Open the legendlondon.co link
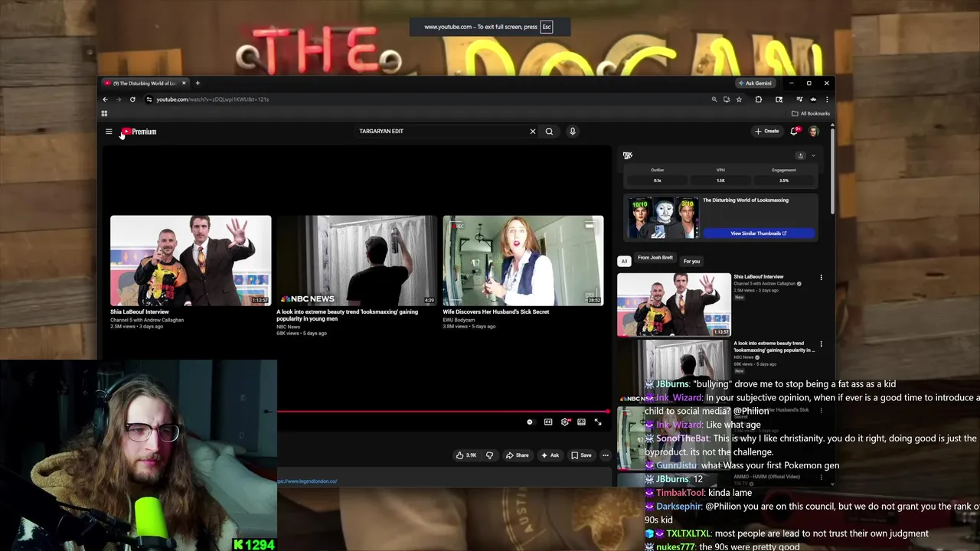Image resolution: width=980 pixels, height=551 pixels. (307, 481)
